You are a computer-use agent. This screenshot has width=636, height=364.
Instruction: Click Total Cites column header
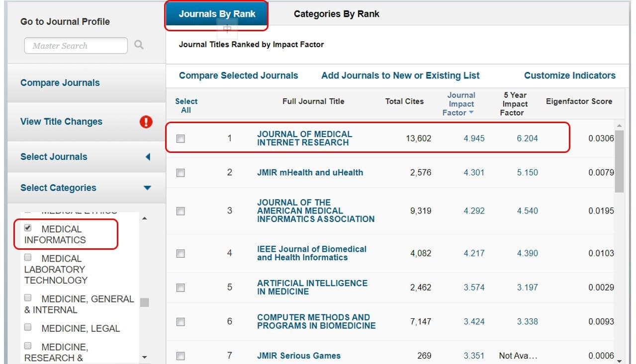coord(405,101)
